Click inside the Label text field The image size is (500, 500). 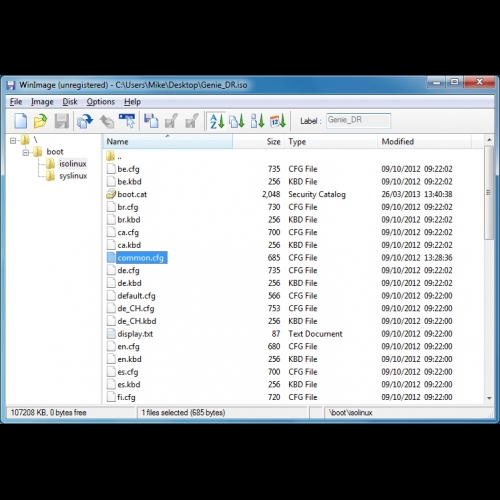pos(358,120)
